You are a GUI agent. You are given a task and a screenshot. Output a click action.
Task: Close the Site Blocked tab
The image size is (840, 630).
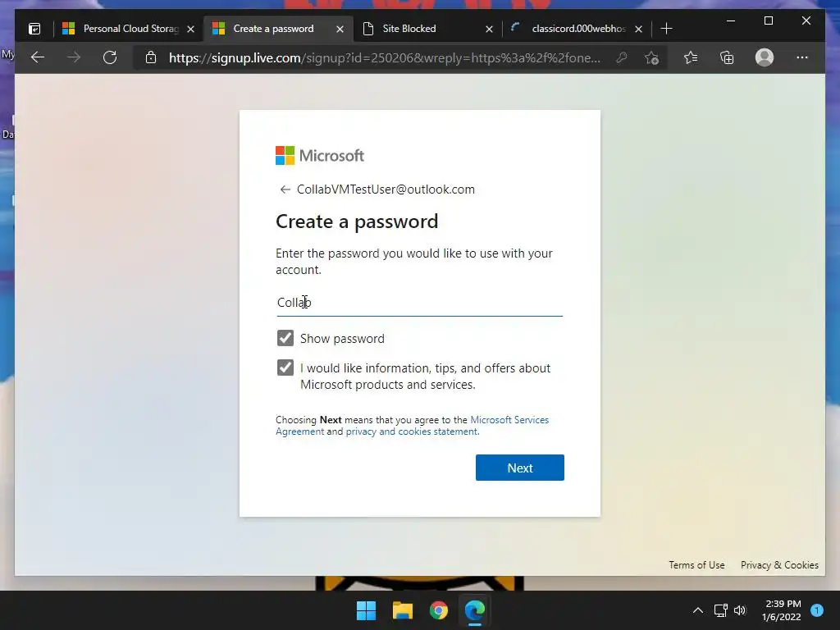coord(489,29)
